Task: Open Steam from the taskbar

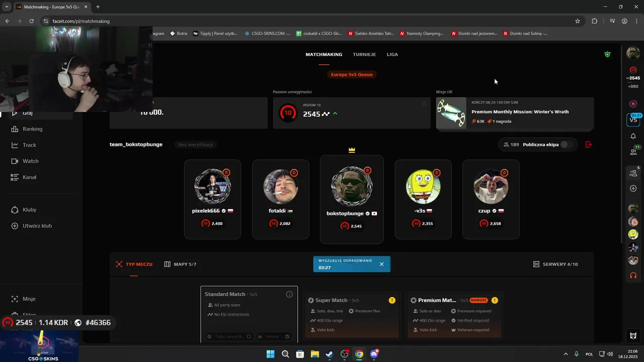Action: pos(330,354)
